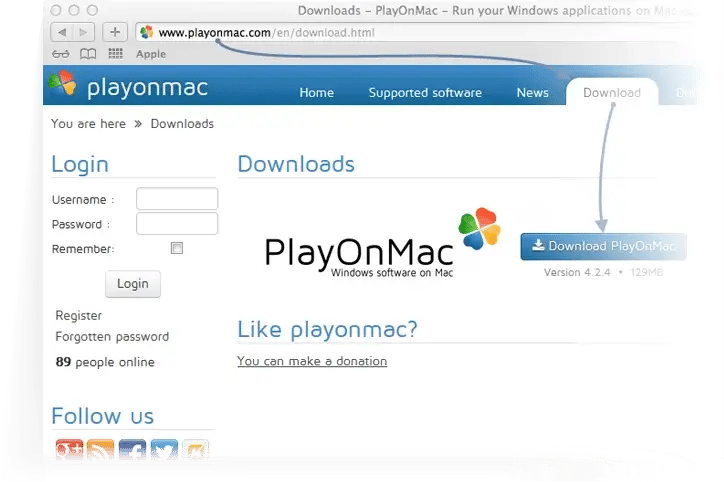The height and width of the screenshot is (482, 724).
Task: Click the Login button
Action: coord(133,283)
